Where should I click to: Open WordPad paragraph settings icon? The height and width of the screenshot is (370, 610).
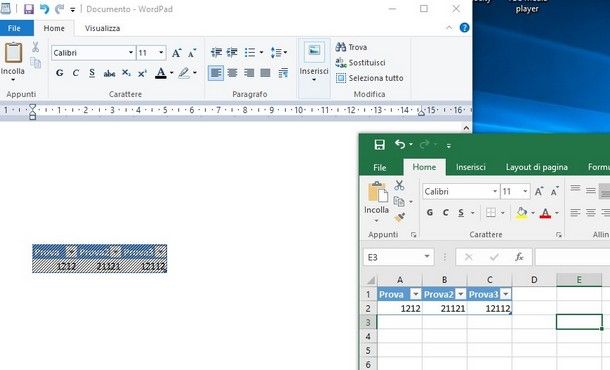(x=283, y=73)
